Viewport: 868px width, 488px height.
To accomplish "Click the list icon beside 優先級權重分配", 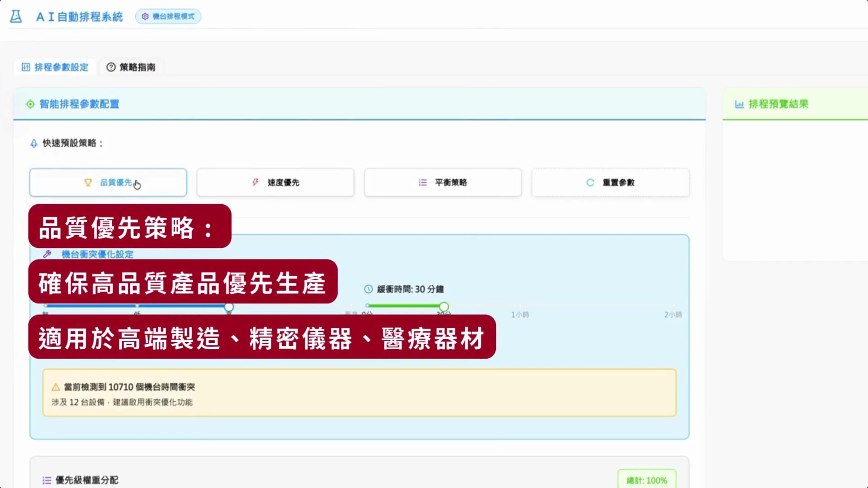I will click(x=47, y=480).
